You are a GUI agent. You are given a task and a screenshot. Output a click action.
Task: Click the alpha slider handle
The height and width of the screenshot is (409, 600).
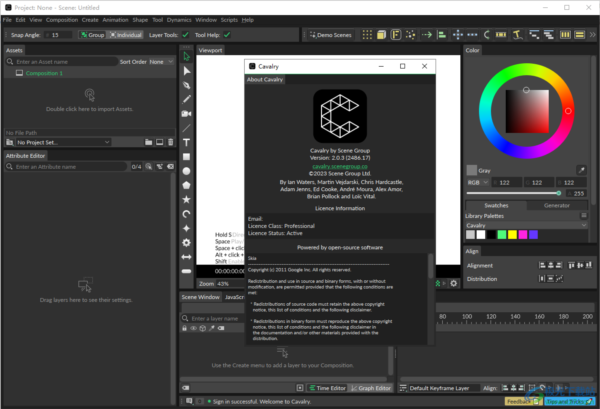[x=559, y=193]
